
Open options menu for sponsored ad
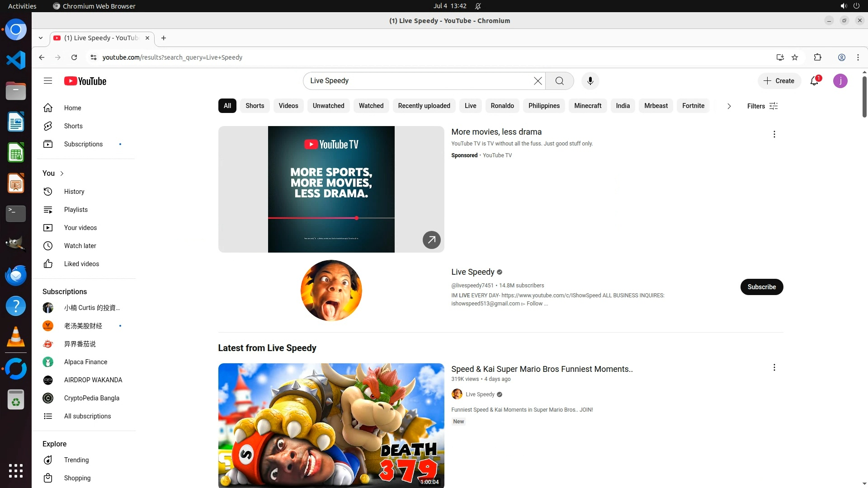tap(774, 134)
